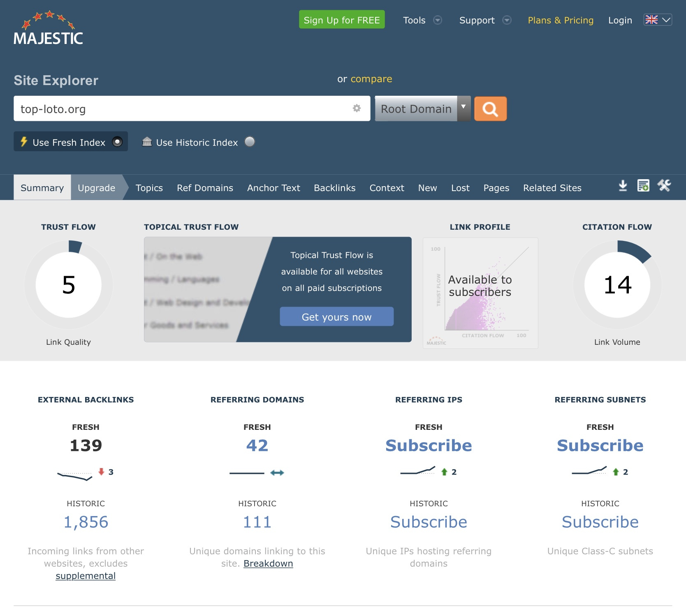Viewport: 686px width, 616px height.
Task: Switch to the Summary tab
Action: coord(42,188)
